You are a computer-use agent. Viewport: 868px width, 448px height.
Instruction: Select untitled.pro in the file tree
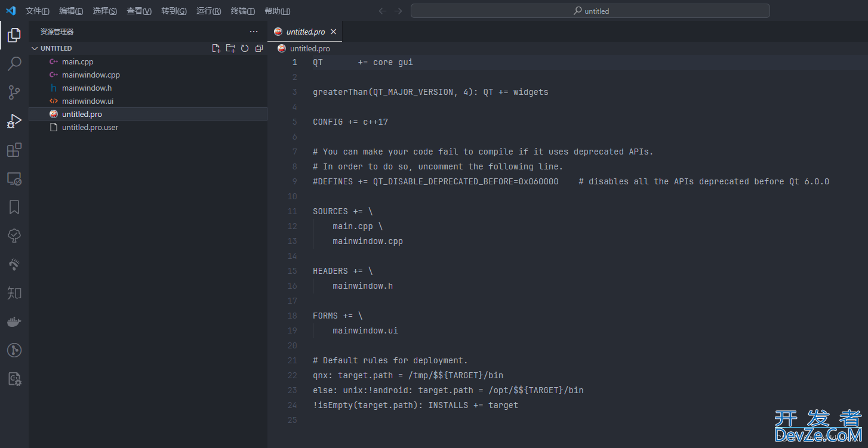pyautogui.click(x=148, y=114)
